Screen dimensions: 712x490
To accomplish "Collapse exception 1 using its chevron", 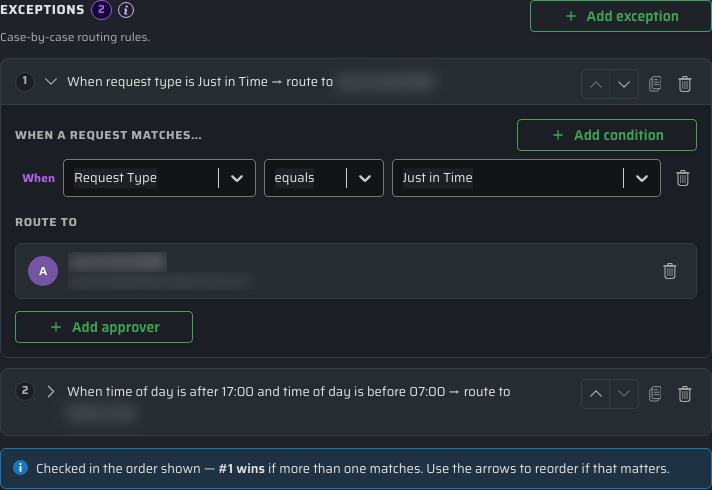I will [x=51, y=82].
